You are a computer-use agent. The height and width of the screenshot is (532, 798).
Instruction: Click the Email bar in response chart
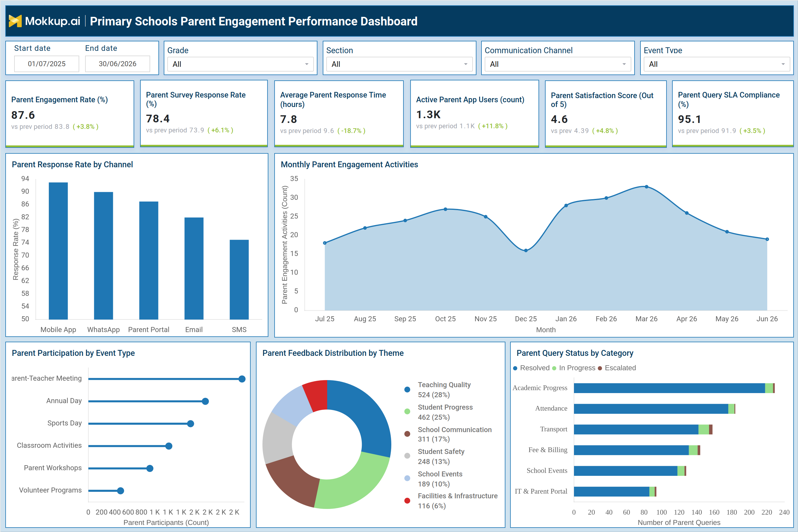pos(194,268)
